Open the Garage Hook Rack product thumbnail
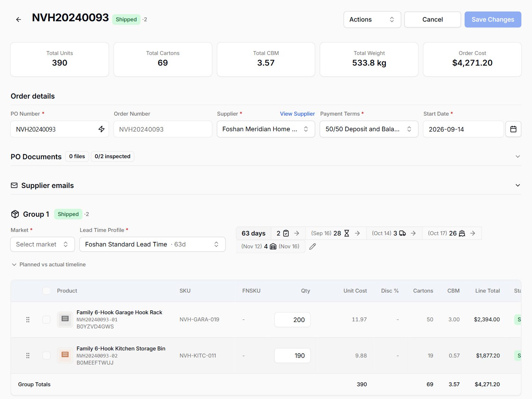 [65, 320]
